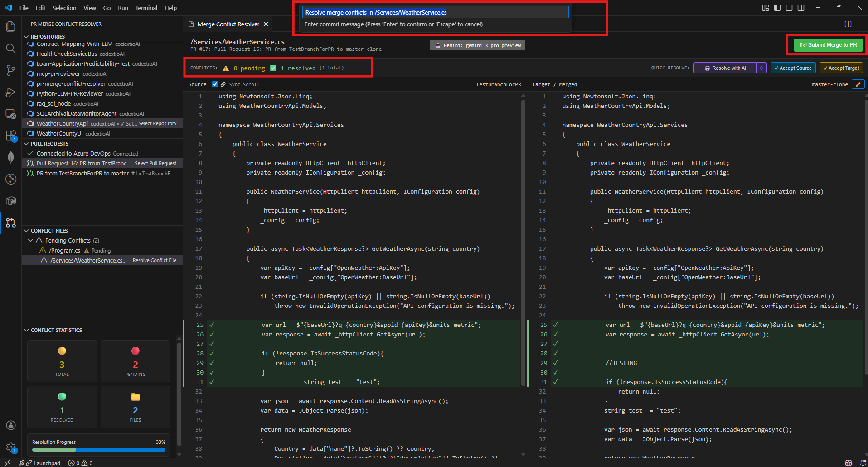The width and height of the screenshot is (868, 467).
Task: Select the WeatherCountyUI repository
Action: pyautogui.click(x=102, y=133)
